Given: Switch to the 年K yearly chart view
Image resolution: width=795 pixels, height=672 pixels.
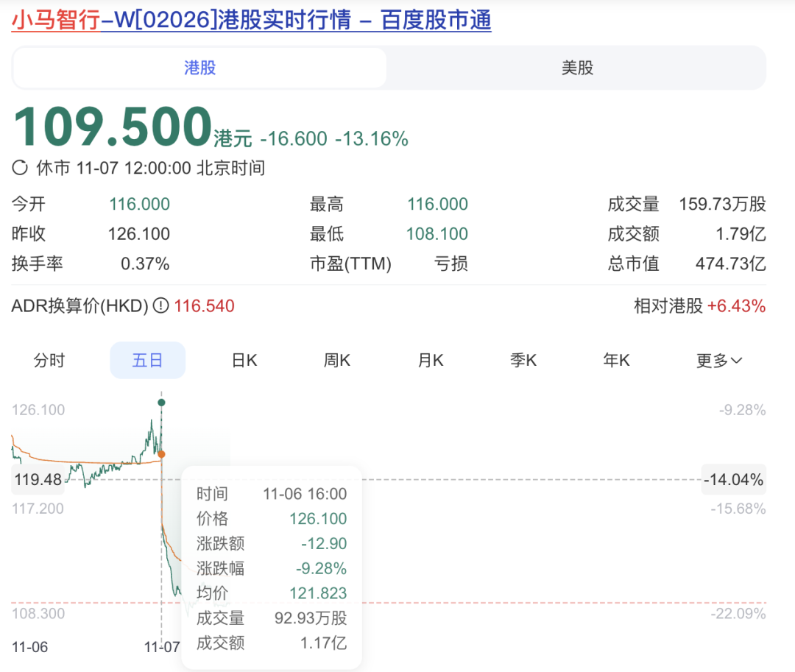Looking at the screenshot, I should [616, 360].
